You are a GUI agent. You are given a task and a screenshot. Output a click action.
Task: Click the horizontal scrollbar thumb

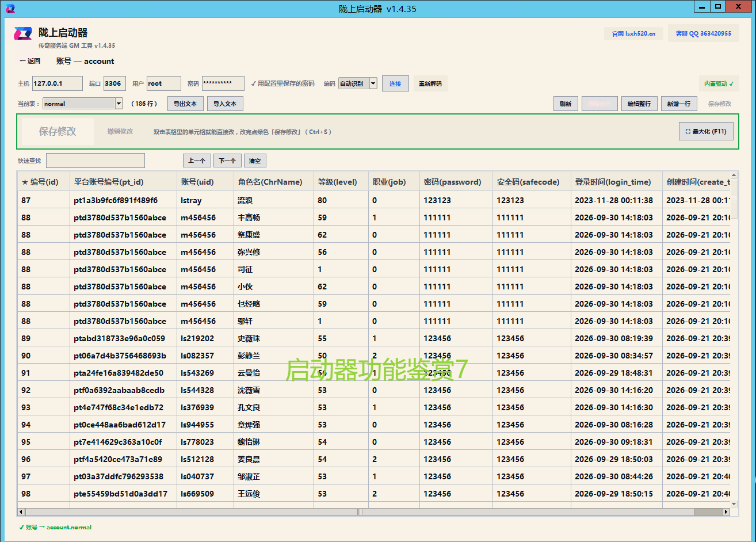pos(361,512)
